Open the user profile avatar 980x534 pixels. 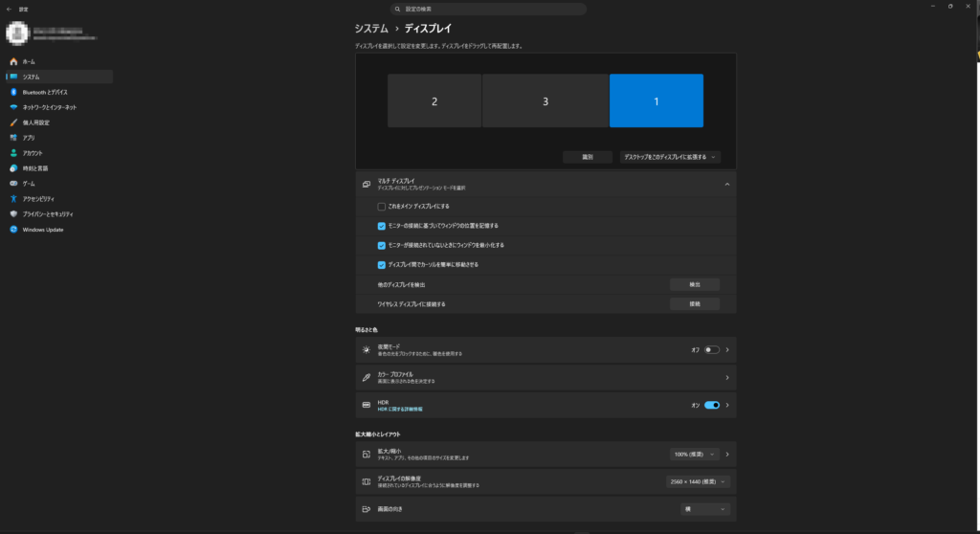tap(17, 33)
